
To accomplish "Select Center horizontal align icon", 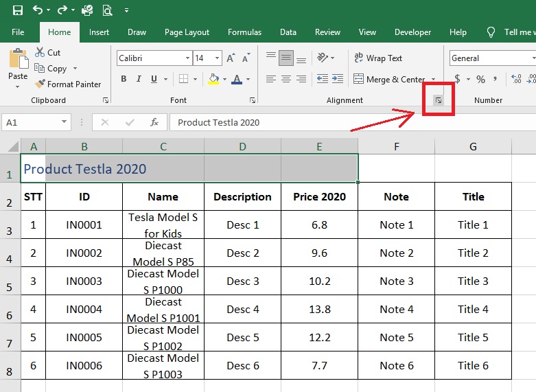I will (286, 79).
